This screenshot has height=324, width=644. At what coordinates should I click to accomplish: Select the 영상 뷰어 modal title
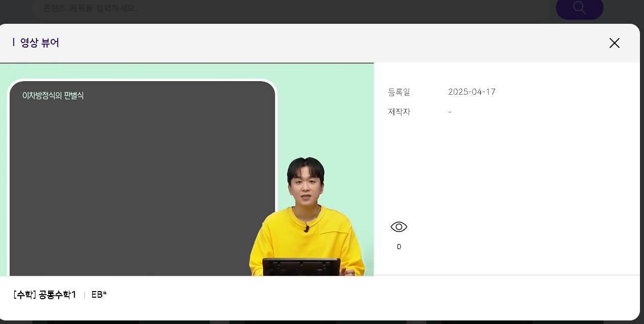(x=39, y=43)
